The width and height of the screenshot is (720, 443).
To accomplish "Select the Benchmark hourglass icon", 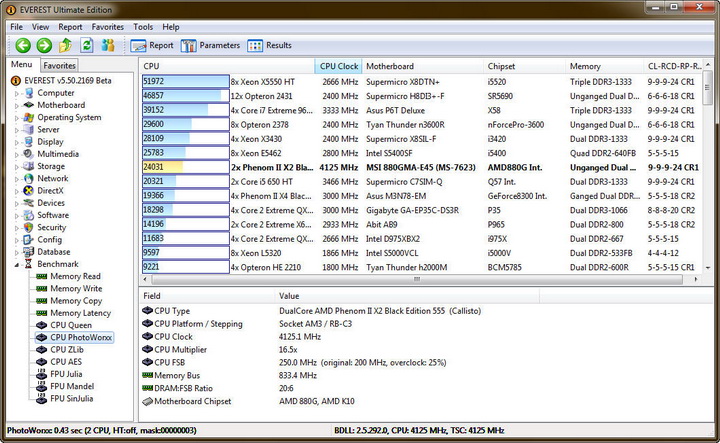I will click(29, 264).
